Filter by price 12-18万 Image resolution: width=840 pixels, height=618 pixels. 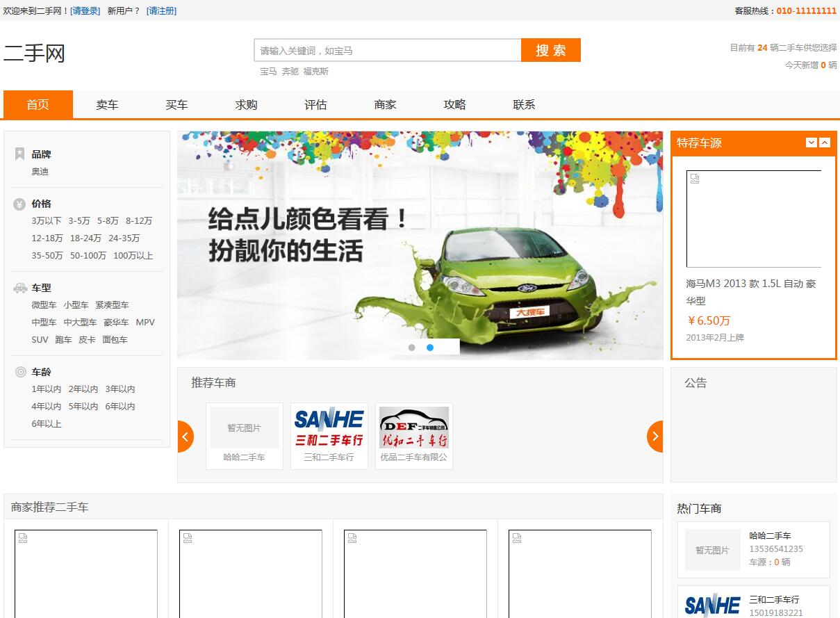[x=47, y=238]
